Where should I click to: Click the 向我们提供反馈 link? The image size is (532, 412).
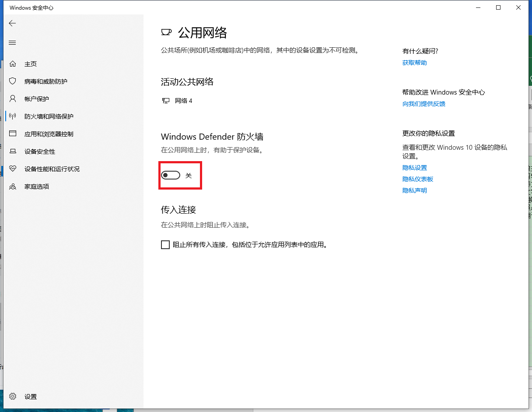point(424,104)
